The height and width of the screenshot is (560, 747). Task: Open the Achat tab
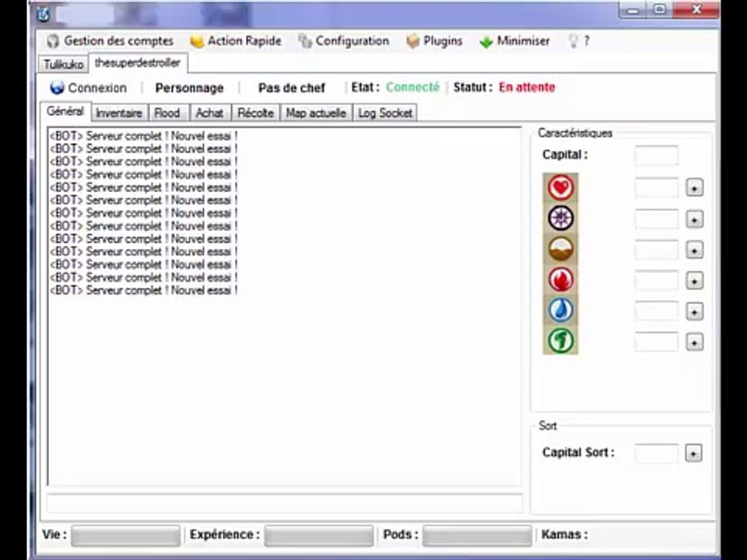(209, 114)
